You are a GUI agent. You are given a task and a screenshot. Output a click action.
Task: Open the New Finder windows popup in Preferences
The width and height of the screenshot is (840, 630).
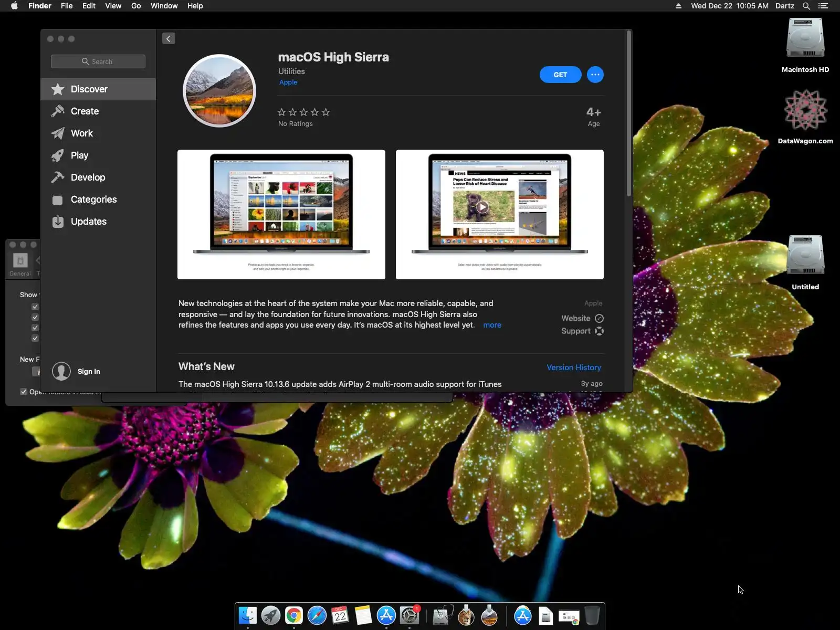coord(36,371)
